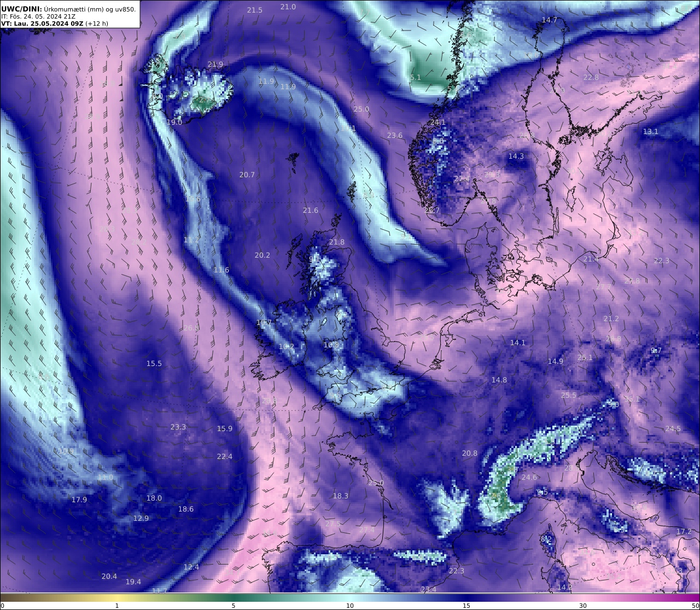Click the 50 tick on the color scale
The image size is (700, 610).
tap(696, 606)
